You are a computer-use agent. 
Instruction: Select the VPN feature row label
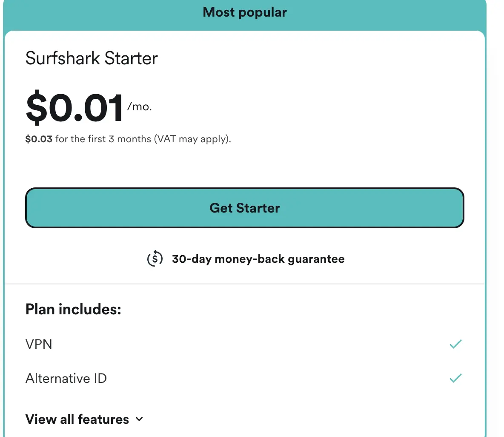pos(39,344)
